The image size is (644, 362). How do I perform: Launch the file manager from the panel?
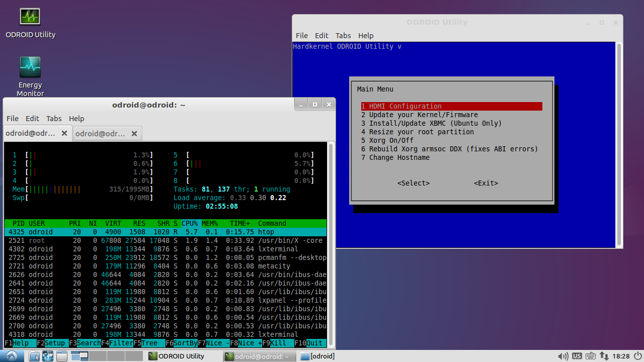click(x=34, y=356)
